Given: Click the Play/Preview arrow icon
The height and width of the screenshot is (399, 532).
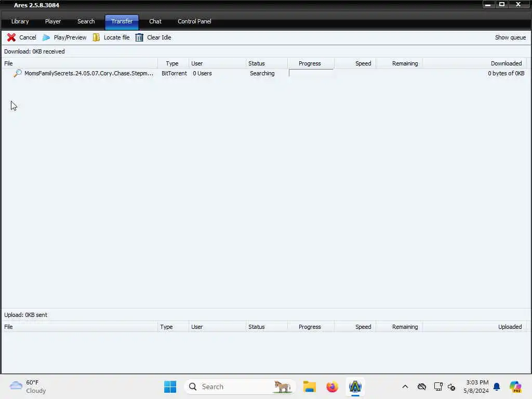Looking at the screenshot, I should pos(46,37).
